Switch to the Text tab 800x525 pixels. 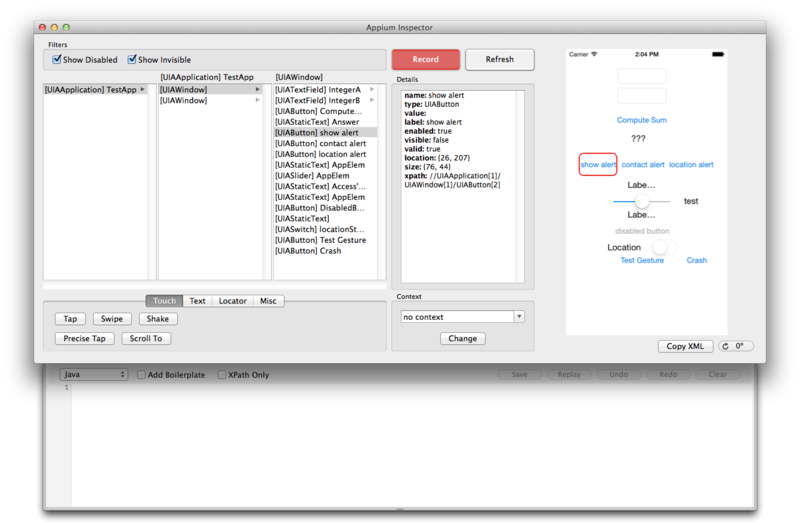tap(197, 301)
